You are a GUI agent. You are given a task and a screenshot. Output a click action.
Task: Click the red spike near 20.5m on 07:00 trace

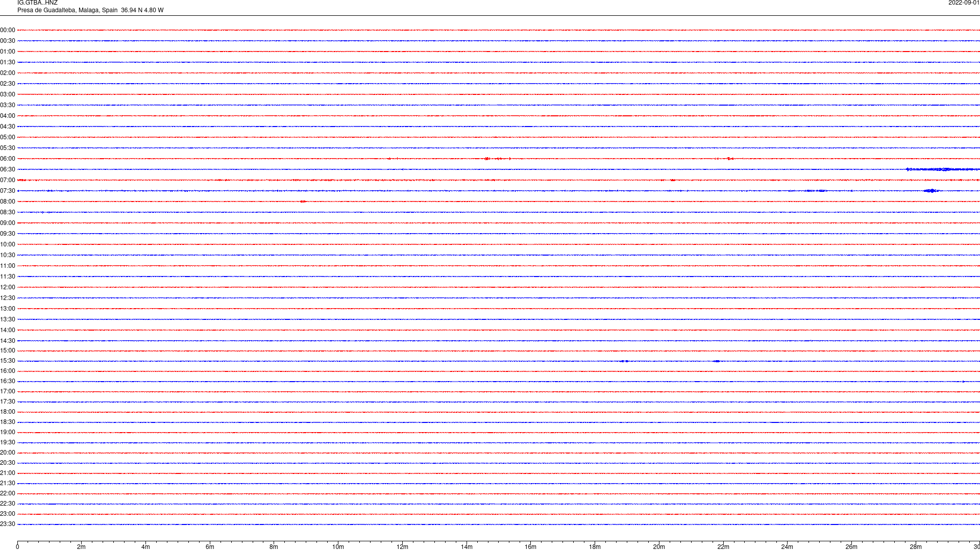[x=673, y=180]
